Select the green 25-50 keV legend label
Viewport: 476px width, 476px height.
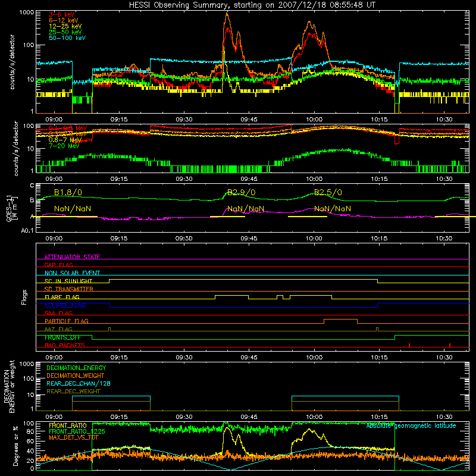pyautogui.click(x=65, y=32)
